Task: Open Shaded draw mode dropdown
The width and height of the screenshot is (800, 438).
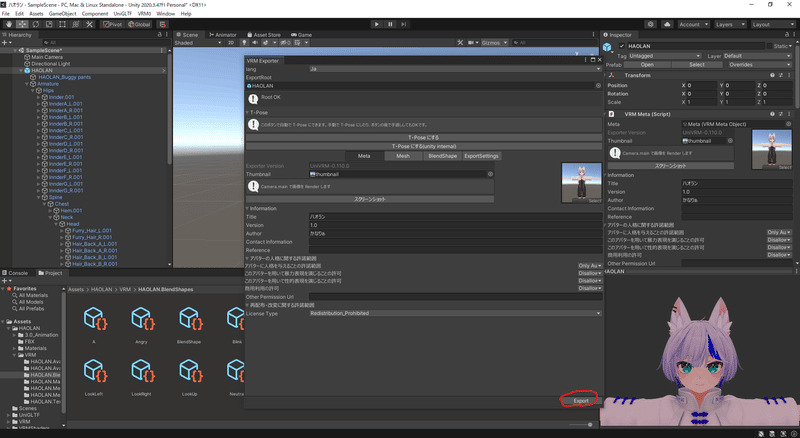Action: pos(198,43)
